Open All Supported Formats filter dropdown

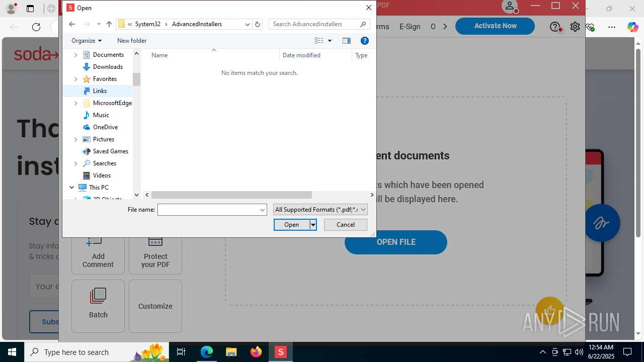click(x=320, y=210)
